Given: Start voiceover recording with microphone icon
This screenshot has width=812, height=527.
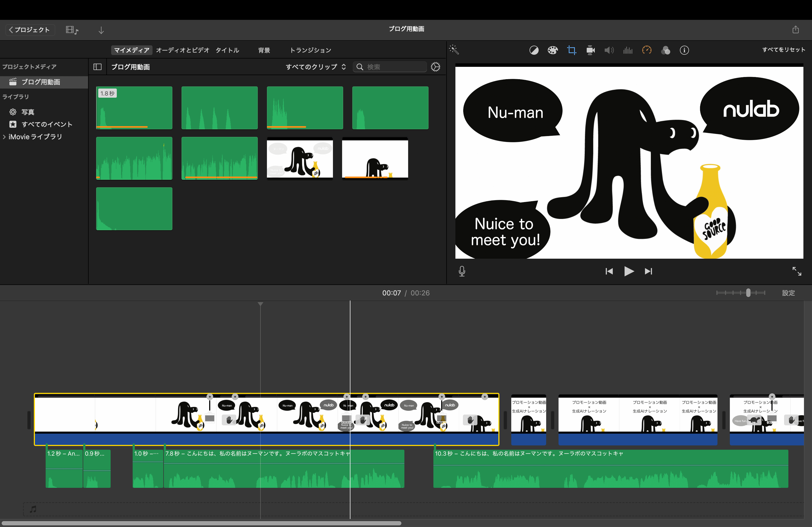Looking at the screenshot, I should pyautogui.click(x=462, y=271).
